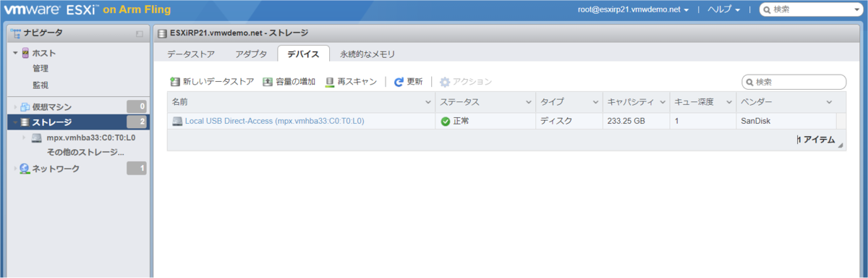Switch to the Datastores (データストア) tab
868x278 pixels.
(x=190, y=54)
